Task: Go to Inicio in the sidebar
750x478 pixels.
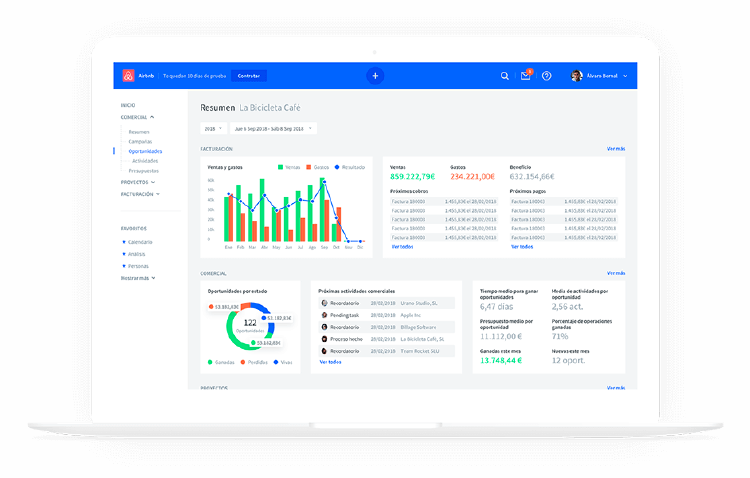Action: pyautogui.click(x=128, y=105)
